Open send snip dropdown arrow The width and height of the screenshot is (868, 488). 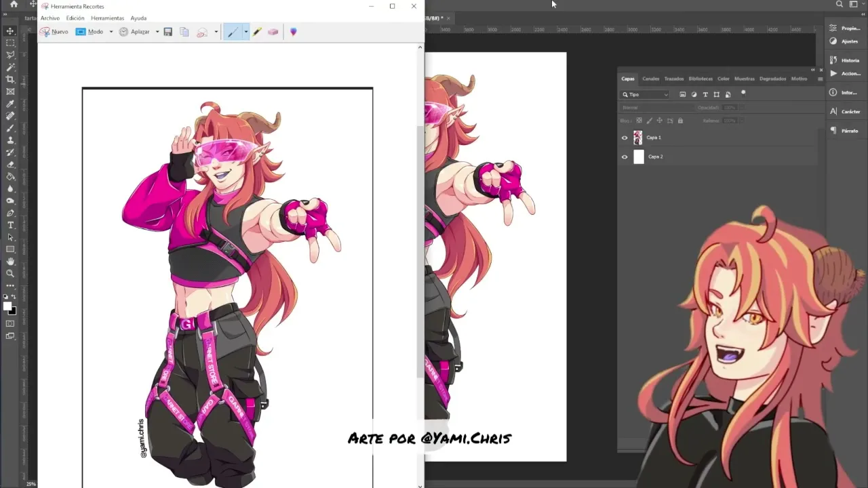(216, 32)
